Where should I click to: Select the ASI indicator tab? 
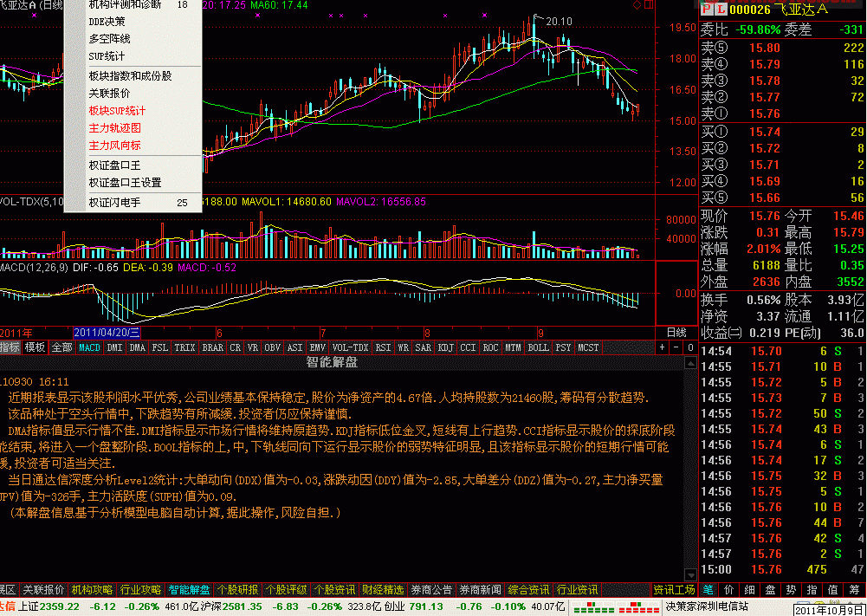click(295, 347)
